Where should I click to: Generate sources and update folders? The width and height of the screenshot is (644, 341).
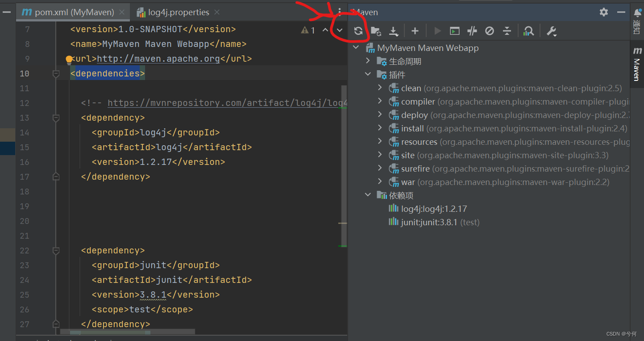376,30
